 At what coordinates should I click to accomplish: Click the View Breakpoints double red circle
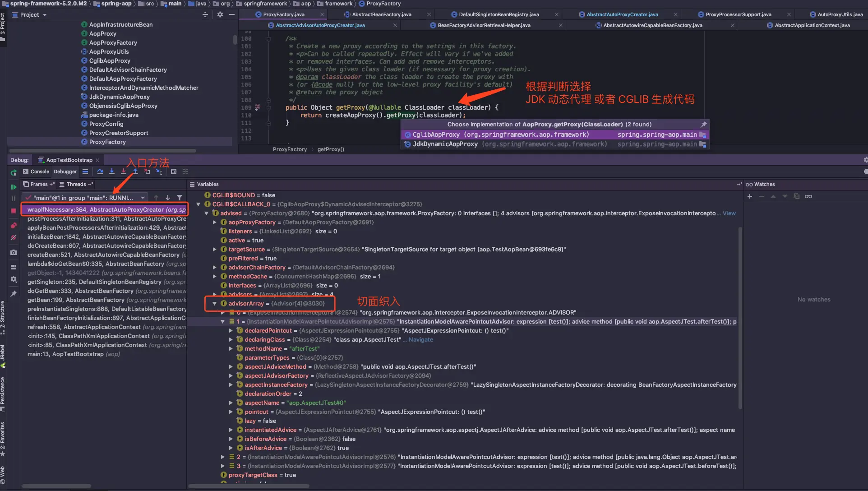[x=14, y=225]
